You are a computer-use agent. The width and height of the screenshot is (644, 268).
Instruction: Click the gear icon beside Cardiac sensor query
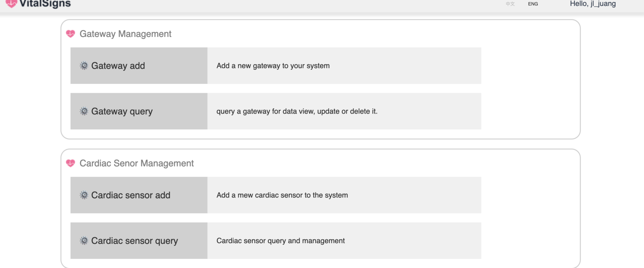click(84, 241)
